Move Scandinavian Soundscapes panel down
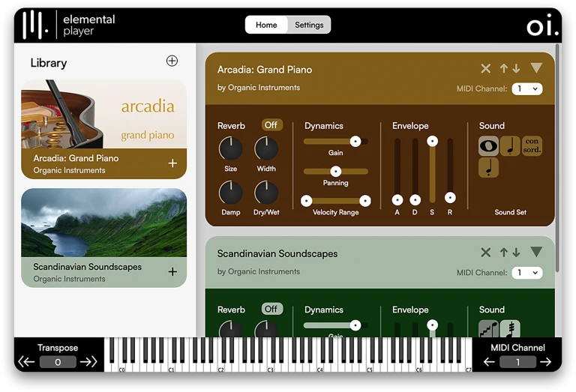Screen dimensions: 576x392 click(516, 252)
